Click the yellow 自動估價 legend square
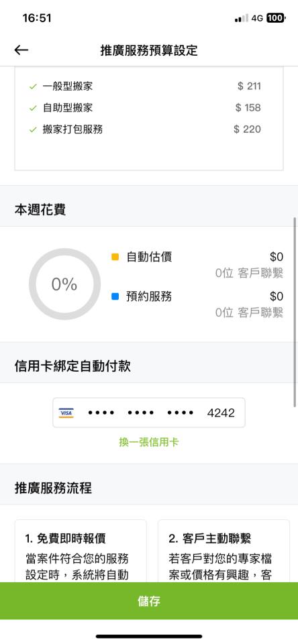The height and width of the screenshot is (644, 298). 115,257
